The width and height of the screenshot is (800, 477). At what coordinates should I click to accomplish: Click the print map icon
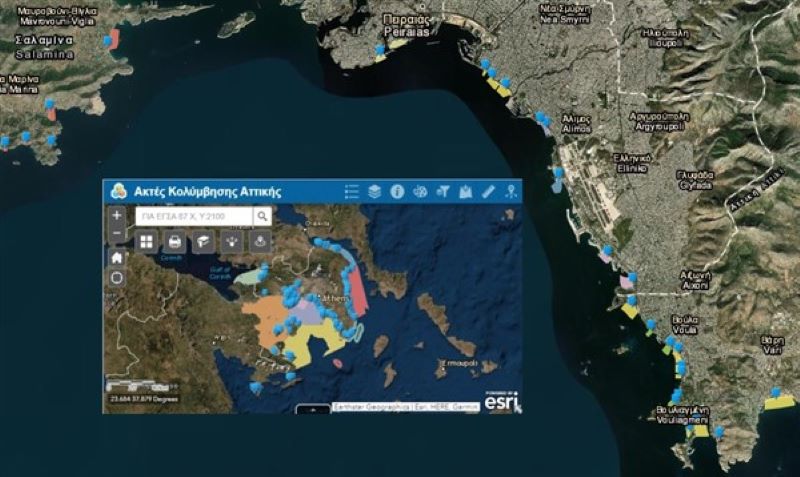coord(174,241)
